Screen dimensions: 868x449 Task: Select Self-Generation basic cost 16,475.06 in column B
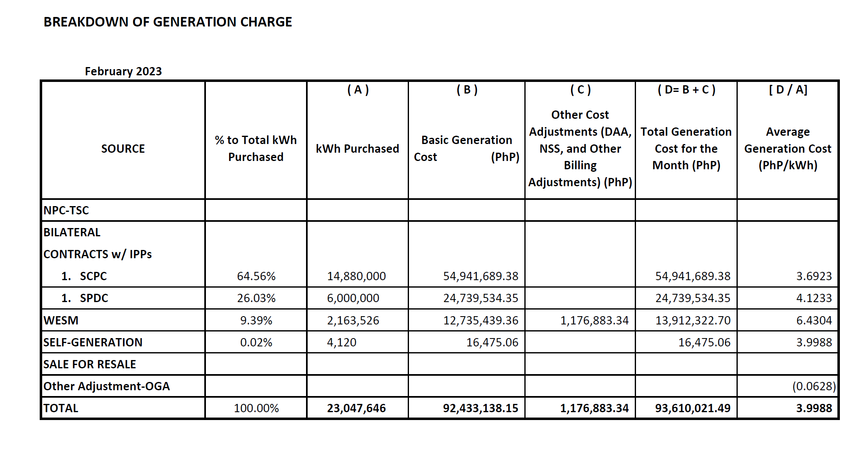click(492, 342)
